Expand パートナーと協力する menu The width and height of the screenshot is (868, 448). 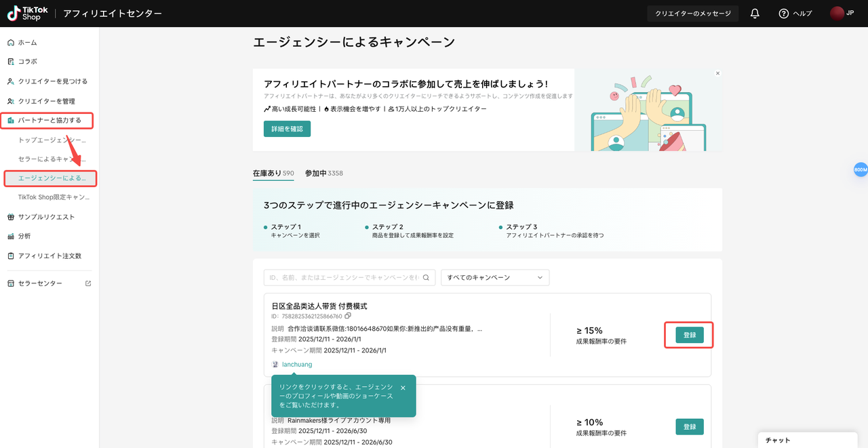pos(48,121)
